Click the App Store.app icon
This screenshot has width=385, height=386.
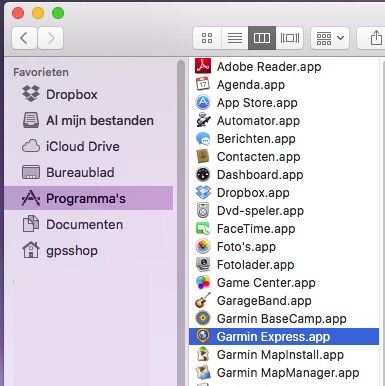[x=203, y=102]
